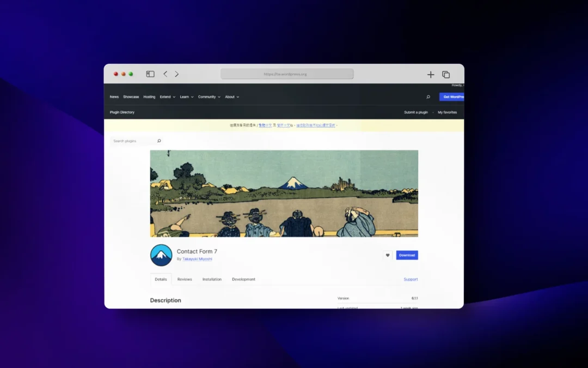Click the browser address bar
588x368 pixels.
287,74
